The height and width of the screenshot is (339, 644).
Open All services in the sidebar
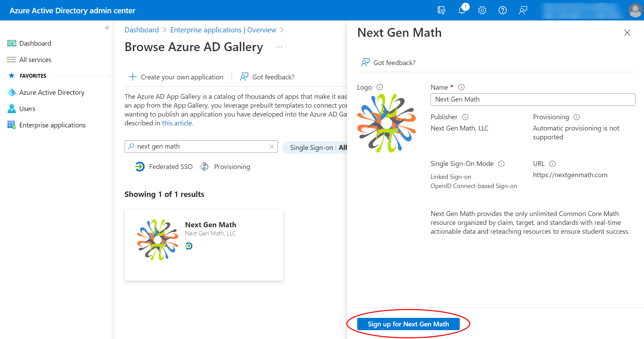(35, 60)
